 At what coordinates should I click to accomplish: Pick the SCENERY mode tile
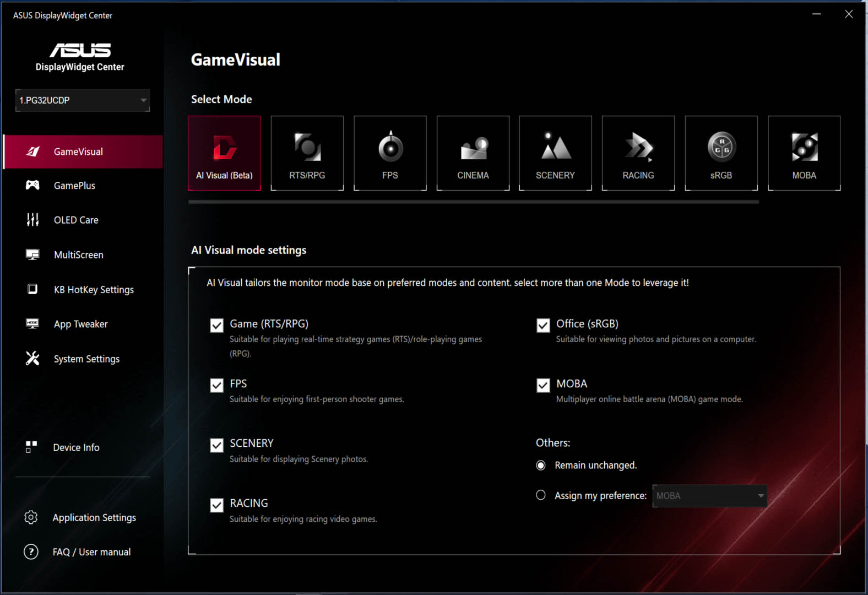tap(555, 153)
